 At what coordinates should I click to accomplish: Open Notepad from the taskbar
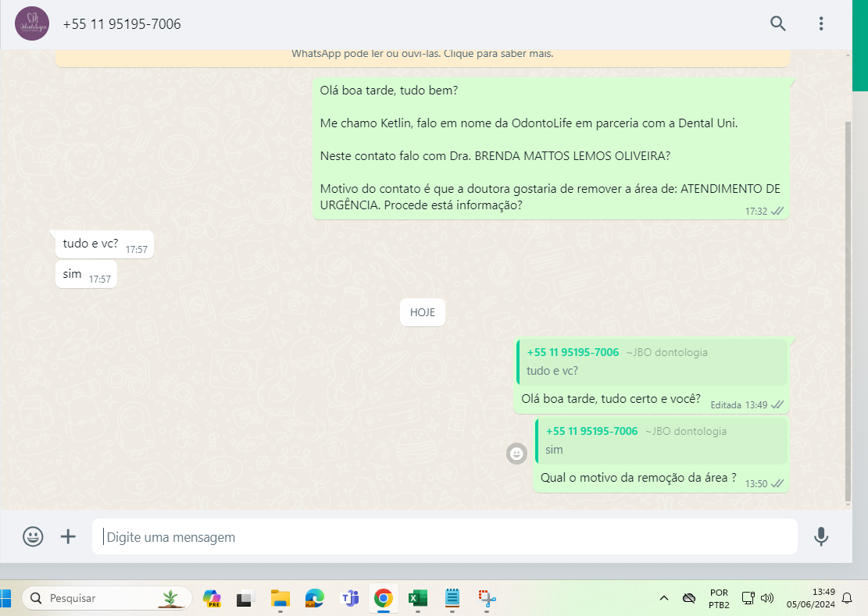click(x=452, y=598)
